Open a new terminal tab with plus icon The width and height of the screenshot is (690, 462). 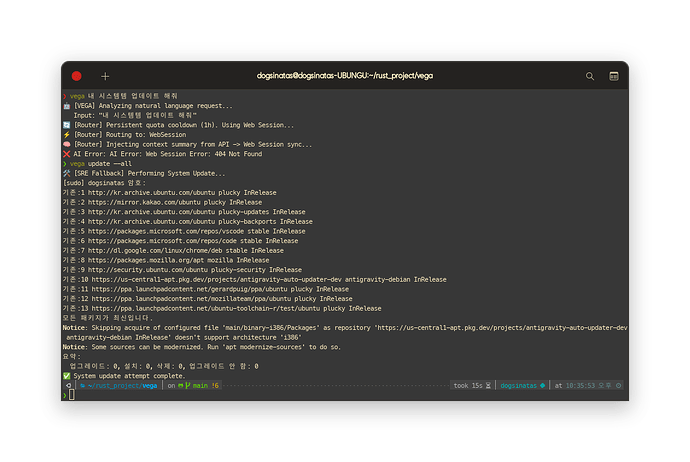105,76
